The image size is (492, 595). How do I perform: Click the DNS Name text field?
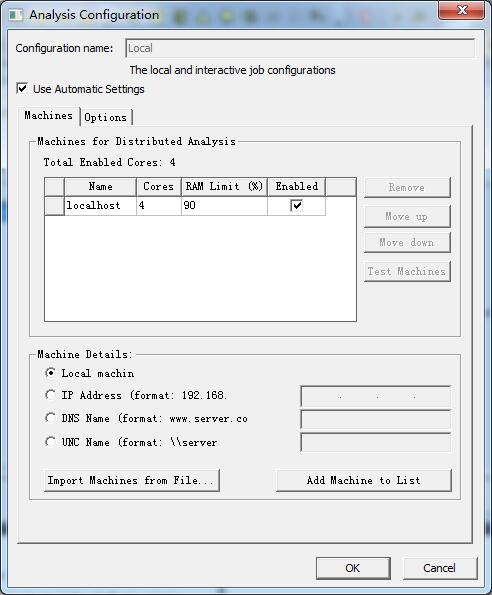(376, 419)
